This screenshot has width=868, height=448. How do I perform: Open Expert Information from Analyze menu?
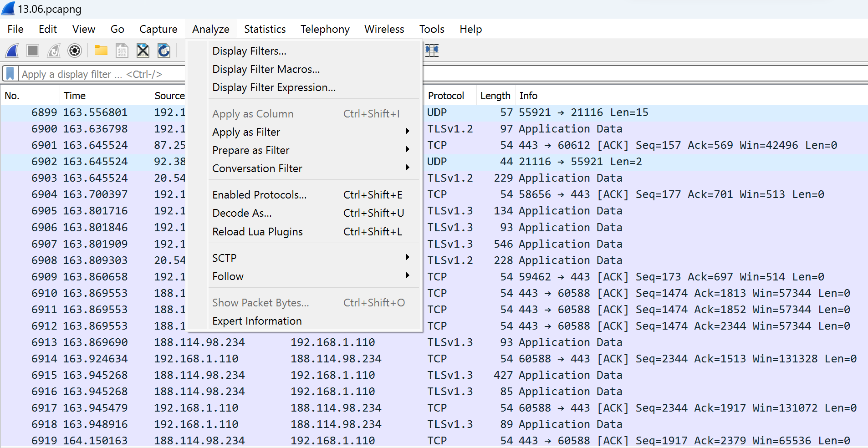(314, 321)
